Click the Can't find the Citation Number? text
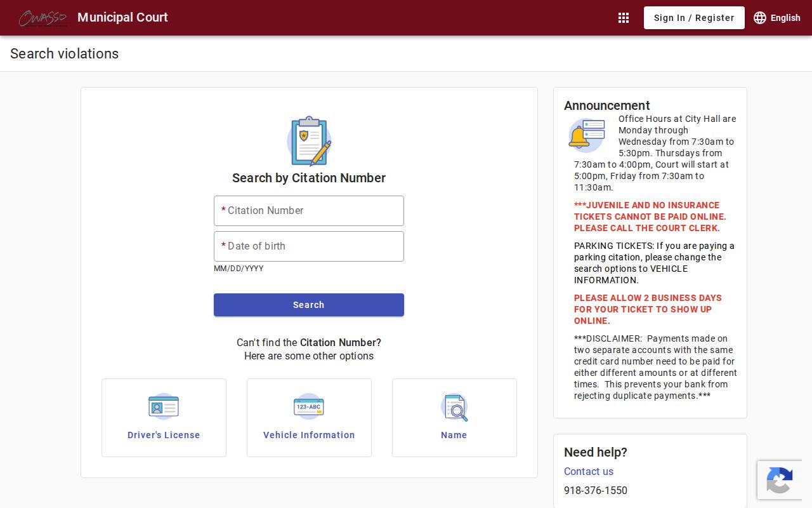Viewport: 812px width, 508px height. (309, 342)
